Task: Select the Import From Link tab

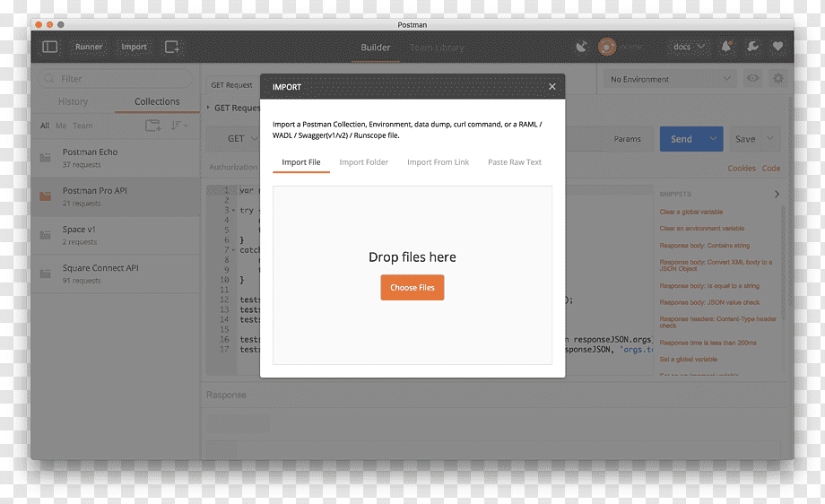Action: coord(438,162)
